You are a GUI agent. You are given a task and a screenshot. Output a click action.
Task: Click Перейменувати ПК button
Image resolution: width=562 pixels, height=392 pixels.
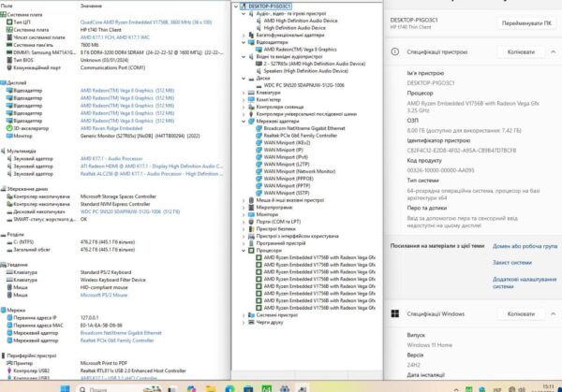click(x=526, y=23)
